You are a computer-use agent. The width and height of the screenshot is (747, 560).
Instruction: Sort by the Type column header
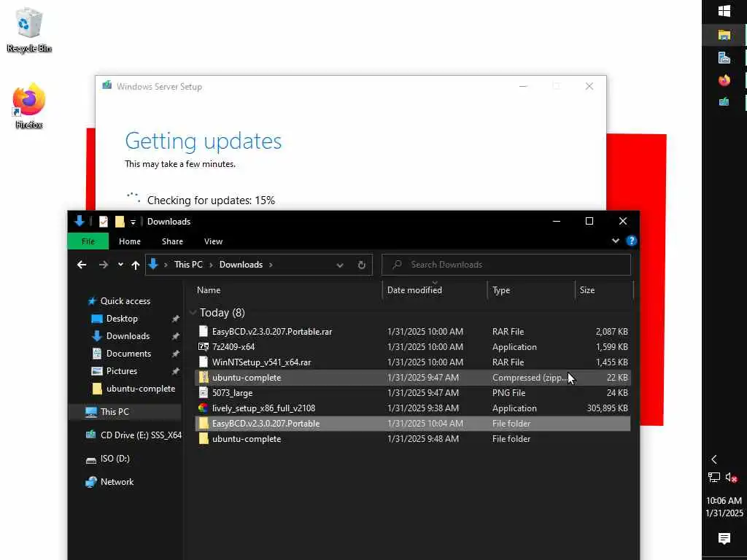click(x=501, y=290)
